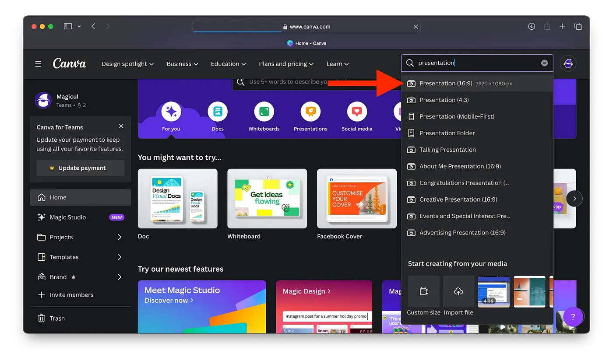Click the Safari sidebar toggle icon
613x364 pixels.
tap(68, 26)
